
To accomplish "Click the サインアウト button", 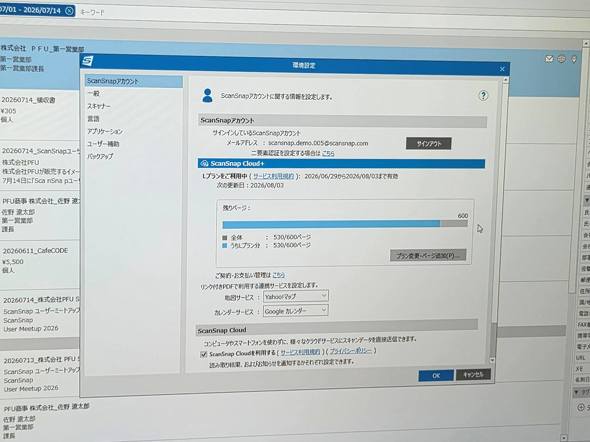I will [429, 143].
